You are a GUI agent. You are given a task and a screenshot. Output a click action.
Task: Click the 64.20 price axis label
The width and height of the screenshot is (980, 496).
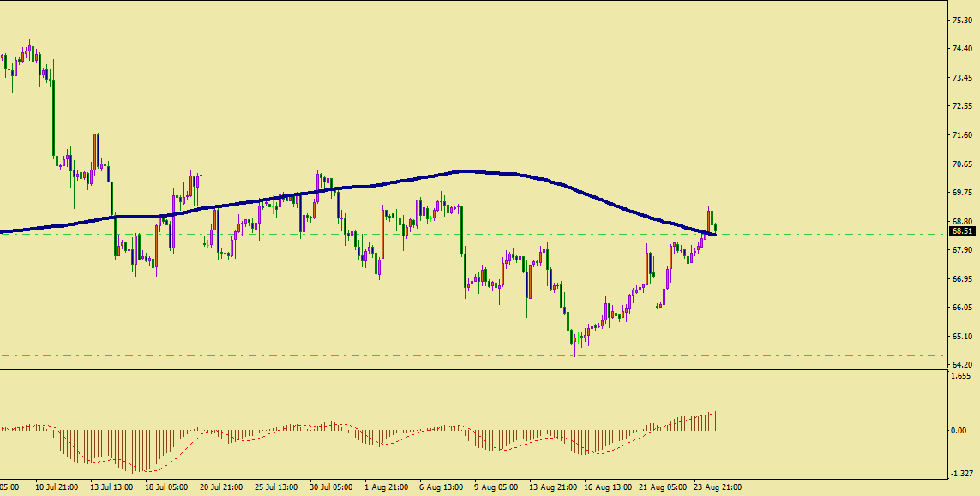(x=963, y=364)
